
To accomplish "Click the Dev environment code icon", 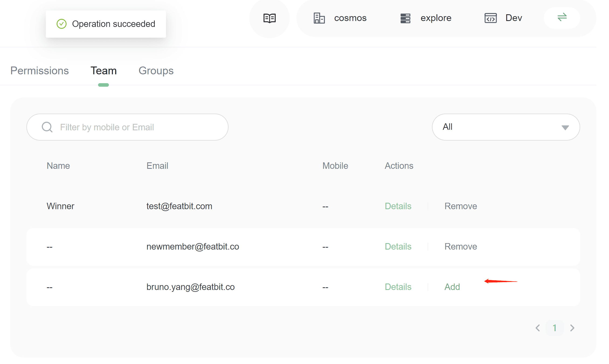I will [x=490, y=18].
